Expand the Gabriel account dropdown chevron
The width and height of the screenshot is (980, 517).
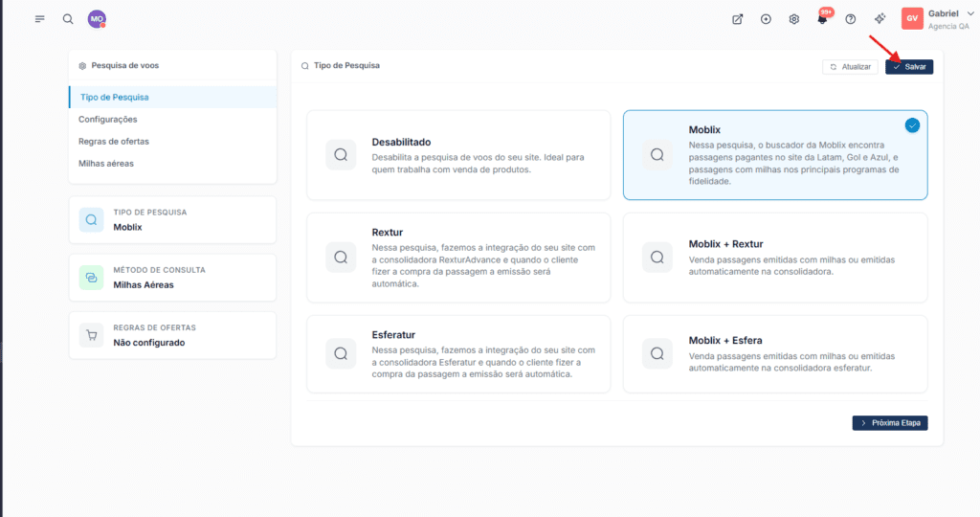tap(970, 13)
